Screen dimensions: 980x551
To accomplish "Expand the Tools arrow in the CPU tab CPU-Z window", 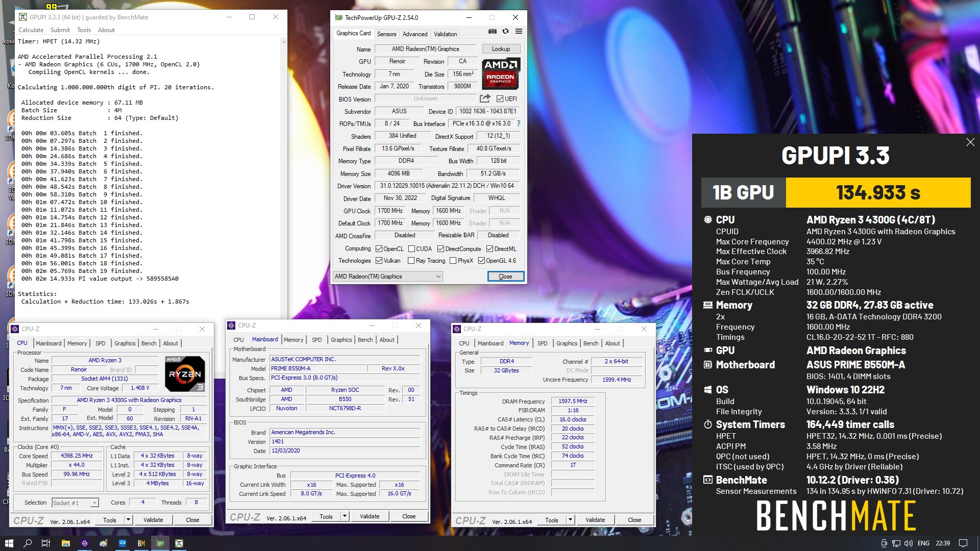I will (128, 520).
